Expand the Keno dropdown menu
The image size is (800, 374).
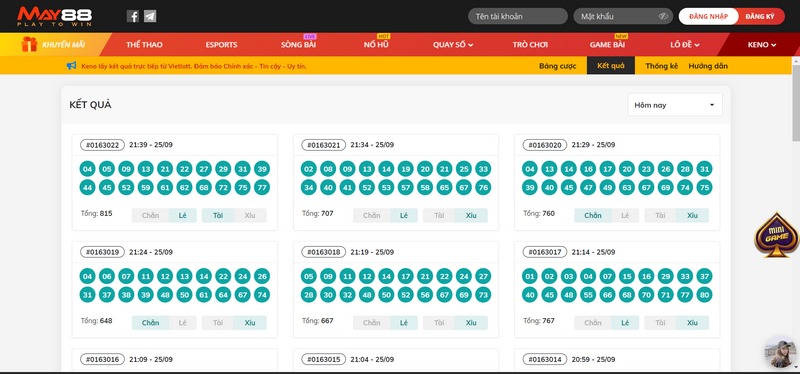(x=762, y=44)
